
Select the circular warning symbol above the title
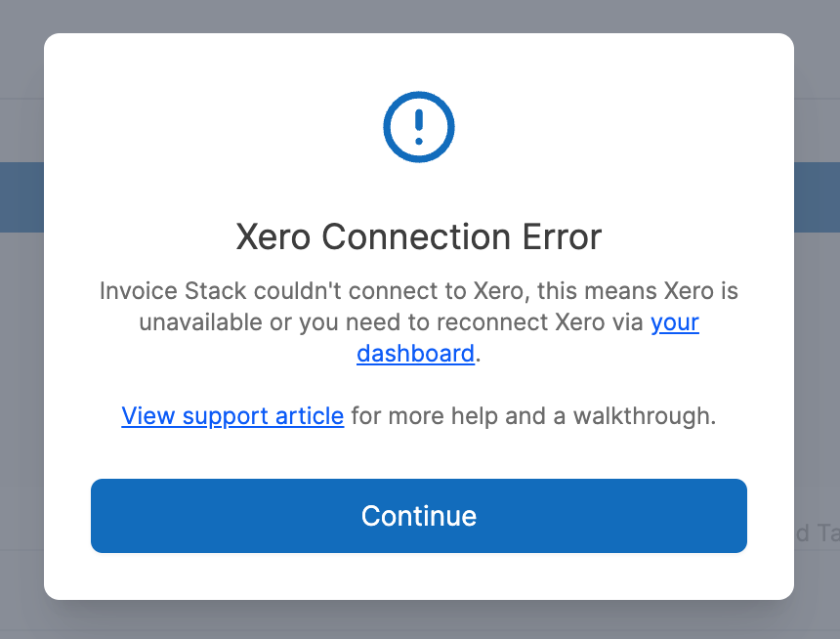(418, 127)
